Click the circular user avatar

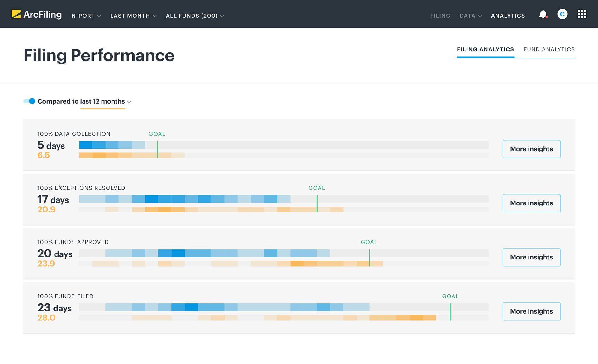pos(562,14)
